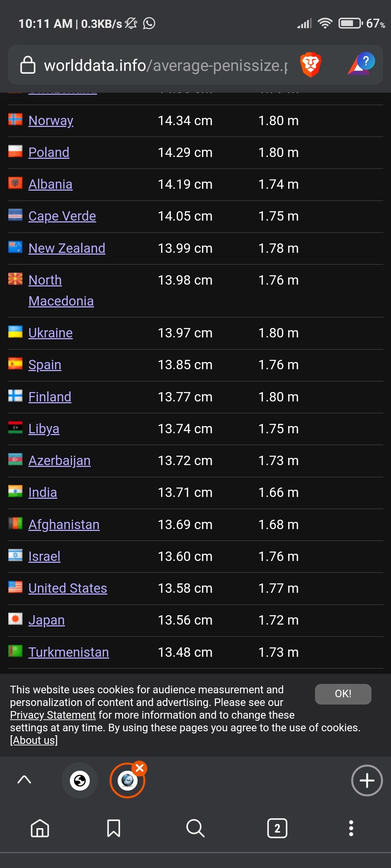Tap the Brave Rewards triangle icon

click(x=361, y=64)
